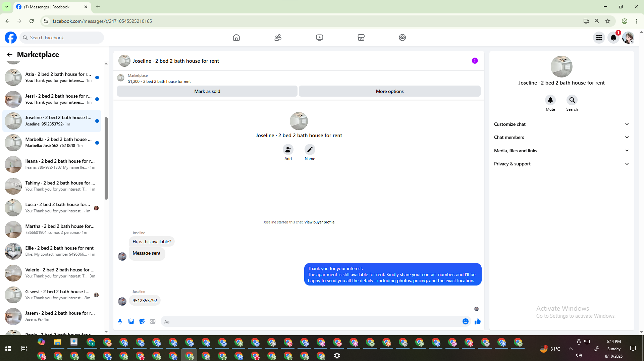Click More options button

[x=390, y=91]
